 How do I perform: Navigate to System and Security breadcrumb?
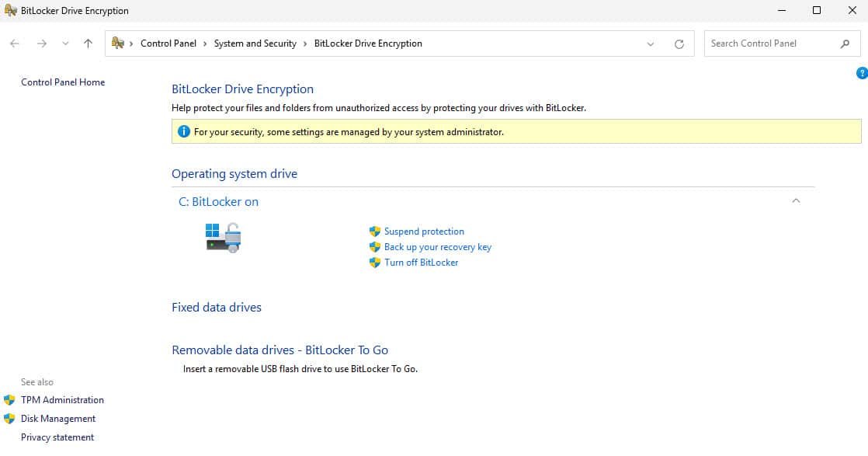[x=255, y=44]
